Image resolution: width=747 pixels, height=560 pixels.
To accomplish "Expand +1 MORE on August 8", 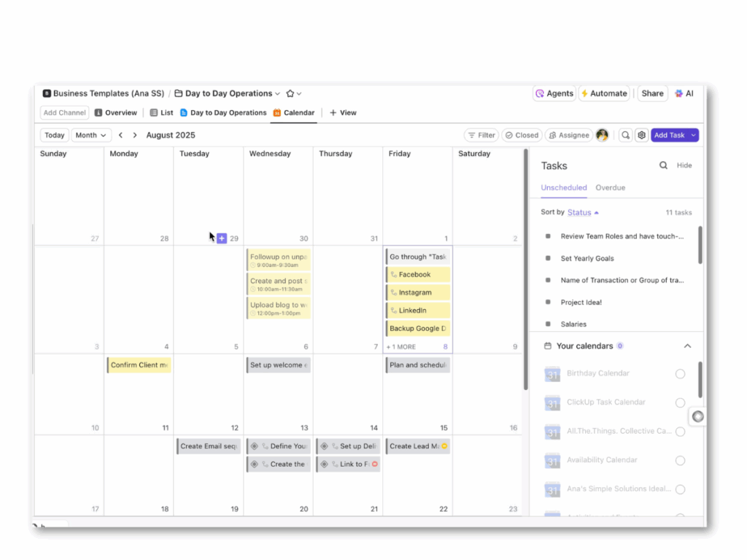I will [x=401, y=347].
